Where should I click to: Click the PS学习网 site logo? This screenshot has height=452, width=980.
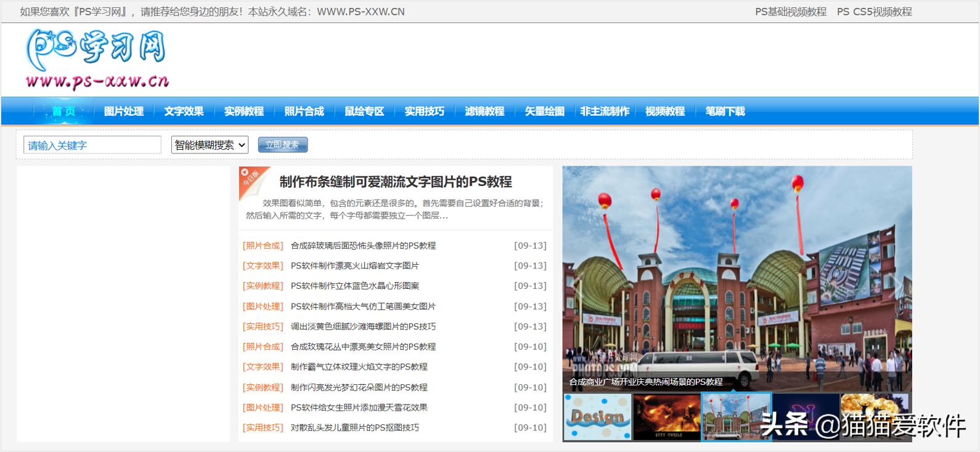point(97,59)
